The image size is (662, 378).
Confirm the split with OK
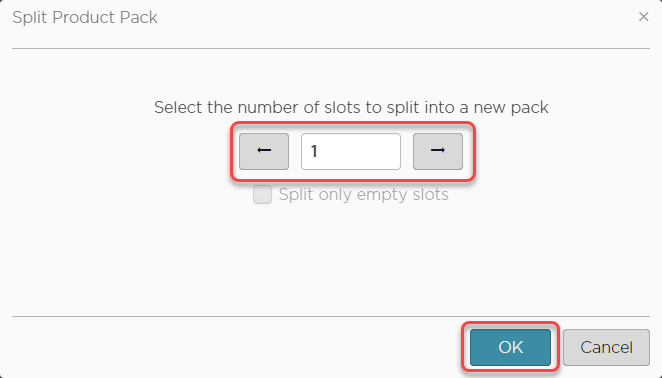tap(510, 347)
